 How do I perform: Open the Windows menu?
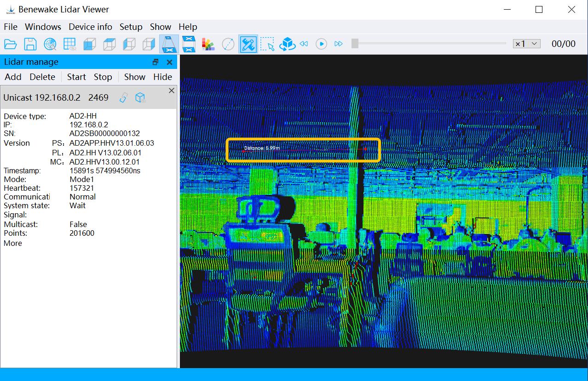(43, 27)
